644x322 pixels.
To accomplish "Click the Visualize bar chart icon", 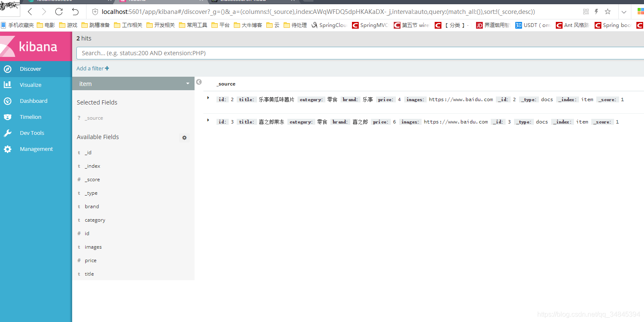I will [7, 85].
